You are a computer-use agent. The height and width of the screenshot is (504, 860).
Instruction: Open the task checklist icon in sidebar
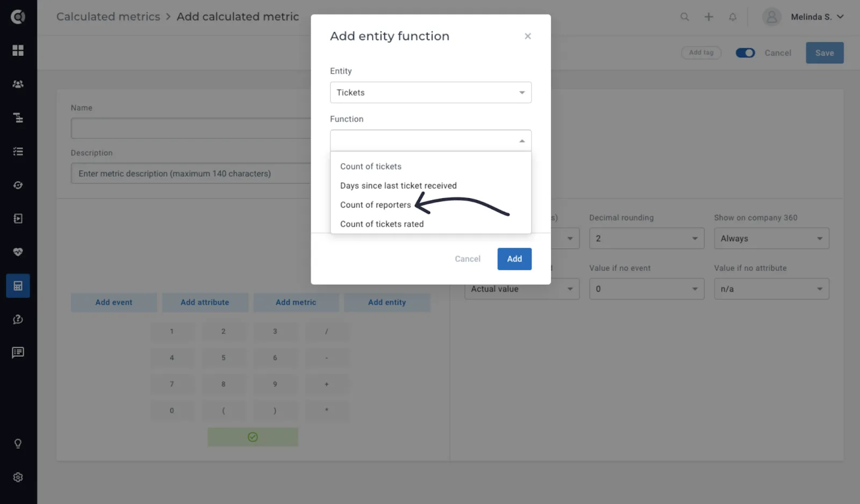tap(18, 152)
